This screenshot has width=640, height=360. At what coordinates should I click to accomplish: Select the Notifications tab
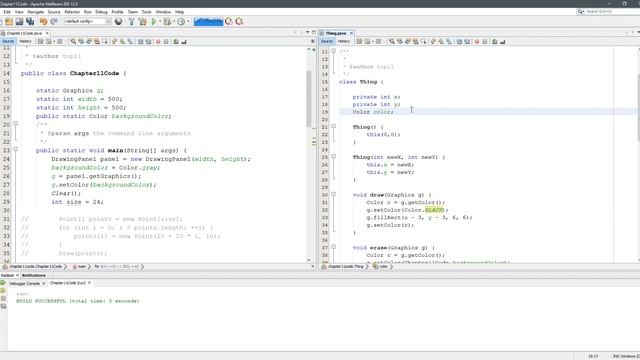tap(33, 276)
